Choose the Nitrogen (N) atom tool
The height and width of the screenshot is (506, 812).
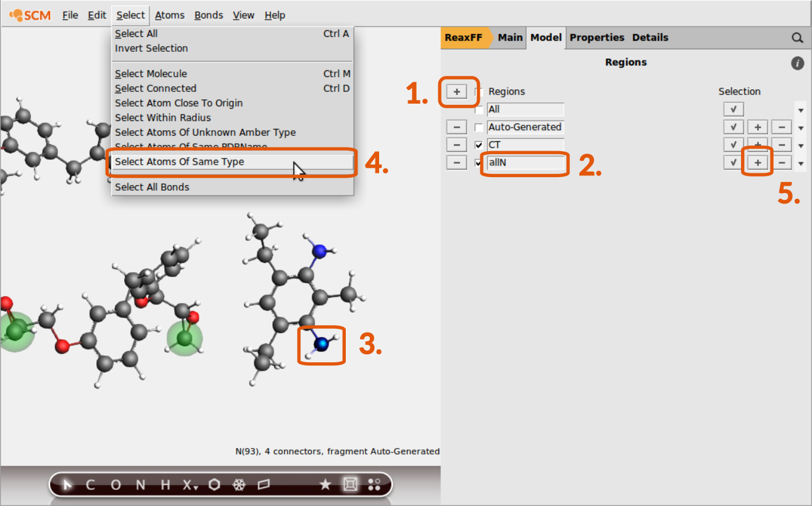(x=140, y=485)
